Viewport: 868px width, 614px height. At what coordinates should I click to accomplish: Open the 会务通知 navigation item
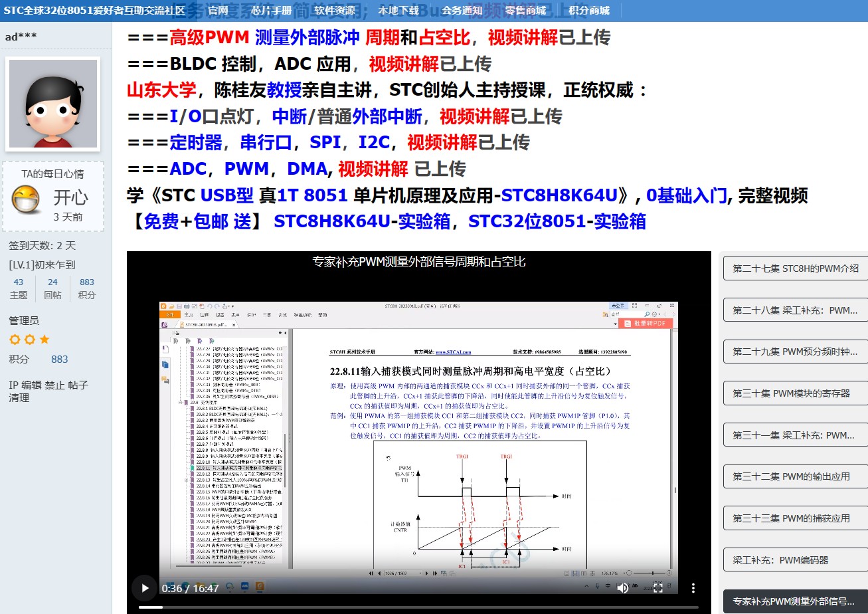click(462, 11)
